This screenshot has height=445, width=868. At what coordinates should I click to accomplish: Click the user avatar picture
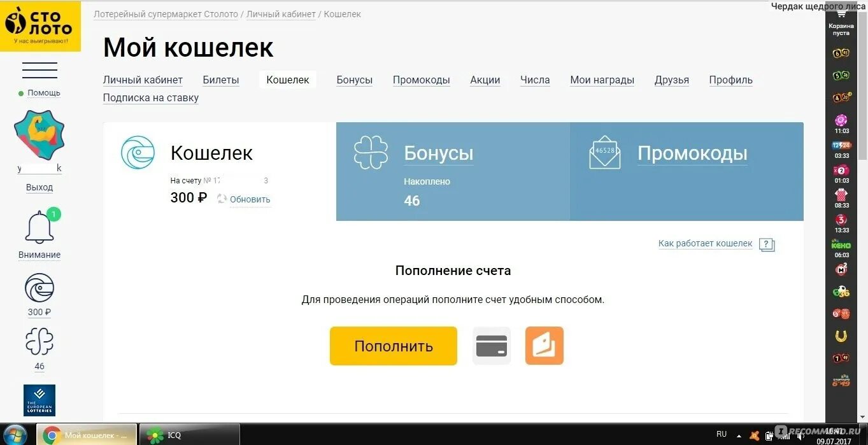pyautogui.click(x=39, y=136)
